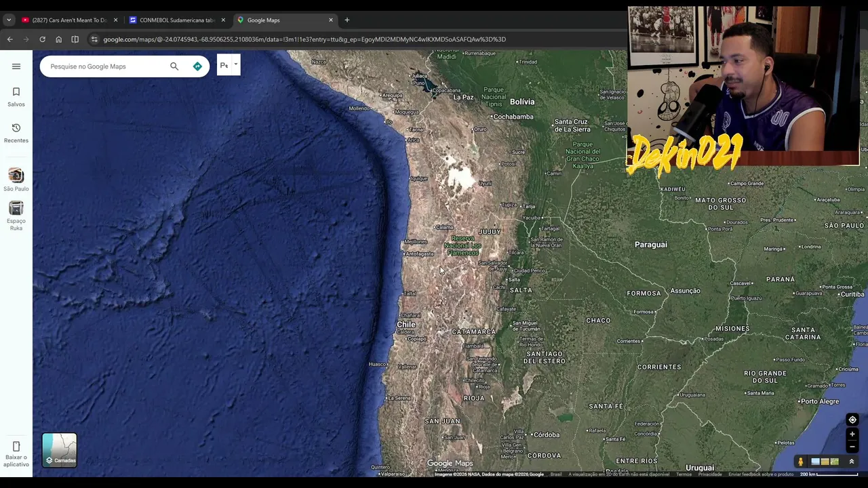This screenshot has height=488, width=868.
Task: Open the São Paulo recent place shortcut
Action: [16, 180]
